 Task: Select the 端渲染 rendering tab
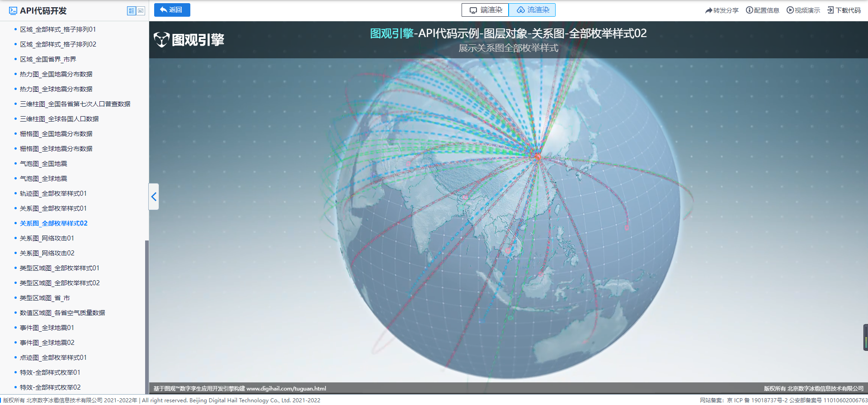[485, 10]
